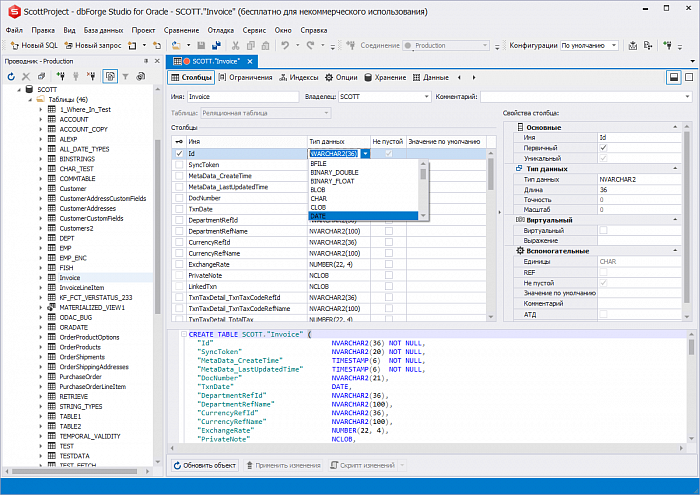Click the Новый запрос toolbar button
Viewport: 700px width, 495px height.
pos(93,46)
